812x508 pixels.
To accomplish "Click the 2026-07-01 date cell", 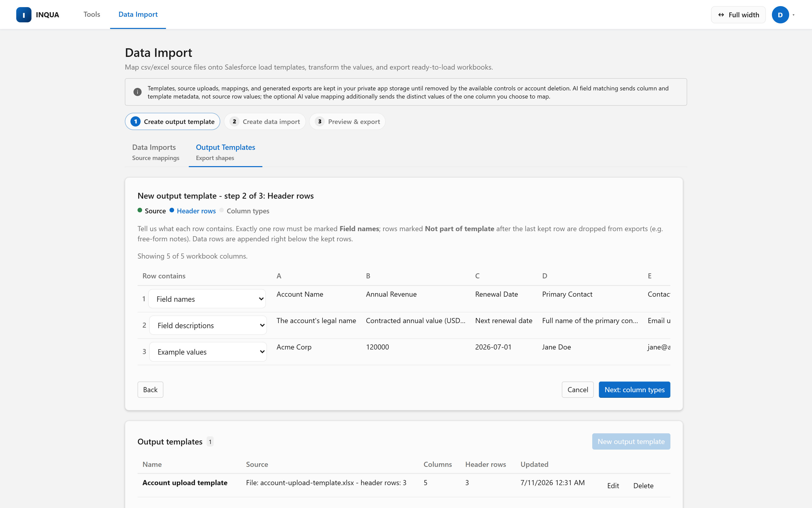I will click(x=493, y=347).
